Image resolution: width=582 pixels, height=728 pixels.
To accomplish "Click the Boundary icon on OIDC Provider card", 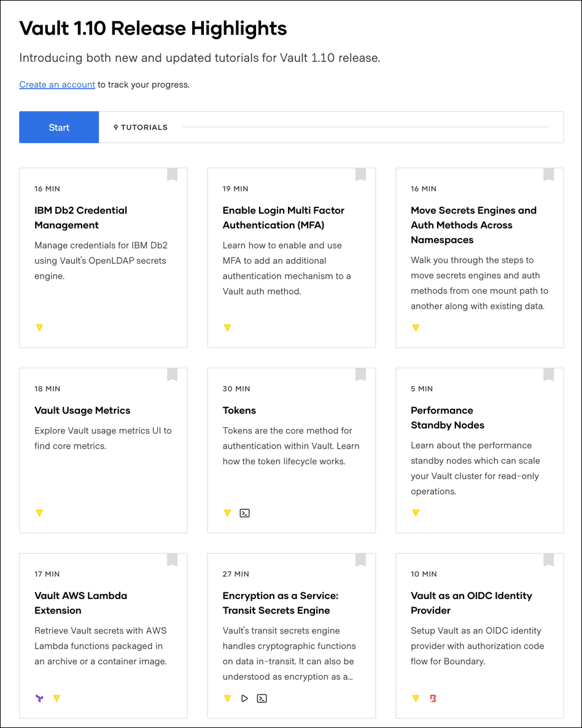I will (x=433, y=699).
